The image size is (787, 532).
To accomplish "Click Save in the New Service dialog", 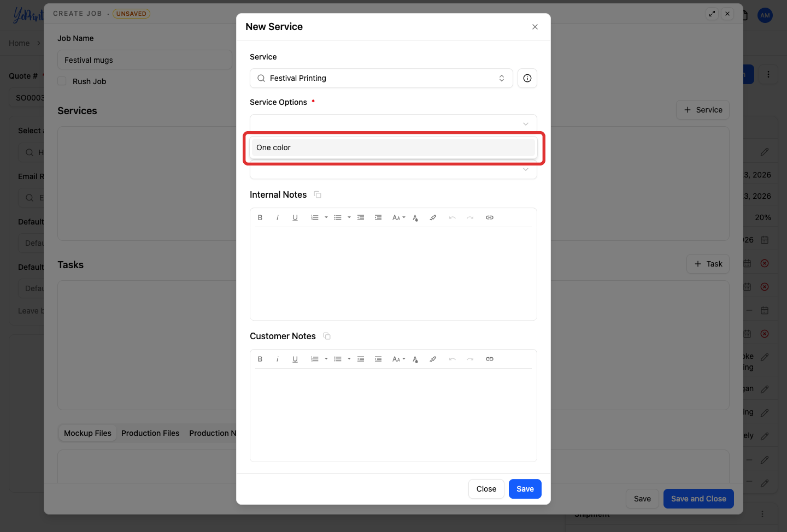I will tap(525, 489).
